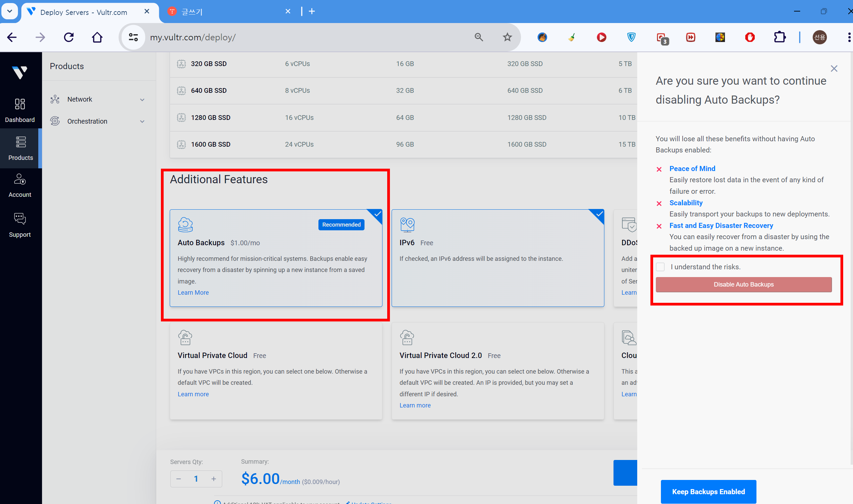Close the 글쓰기 tab
Screen dimensions: 853x504
point(288,12)
